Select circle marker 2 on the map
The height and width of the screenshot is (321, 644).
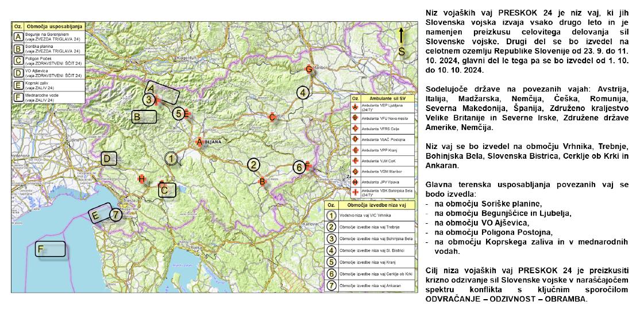(x=253, y=165)
